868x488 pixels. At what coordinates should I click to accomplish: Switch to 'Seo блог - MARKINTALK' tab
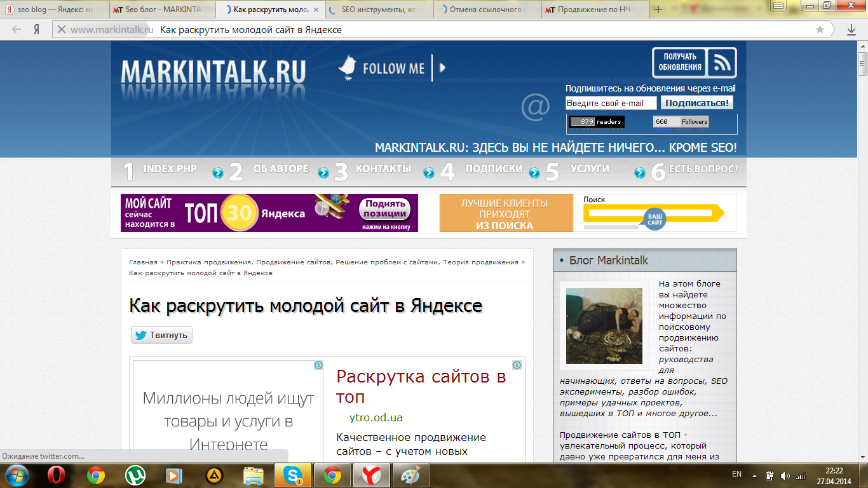tap(162, 10)
